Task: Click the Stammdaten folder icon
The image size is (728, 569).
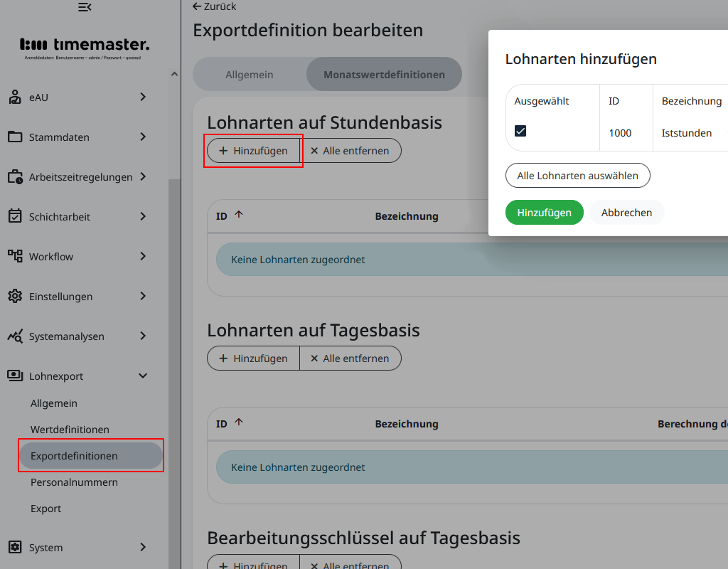Action: coord(15,137)
